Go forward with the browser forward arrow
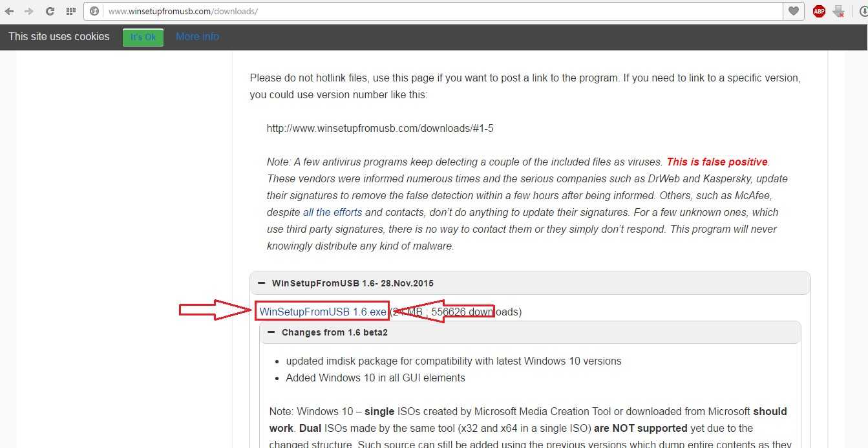 (x=29, y=11)
